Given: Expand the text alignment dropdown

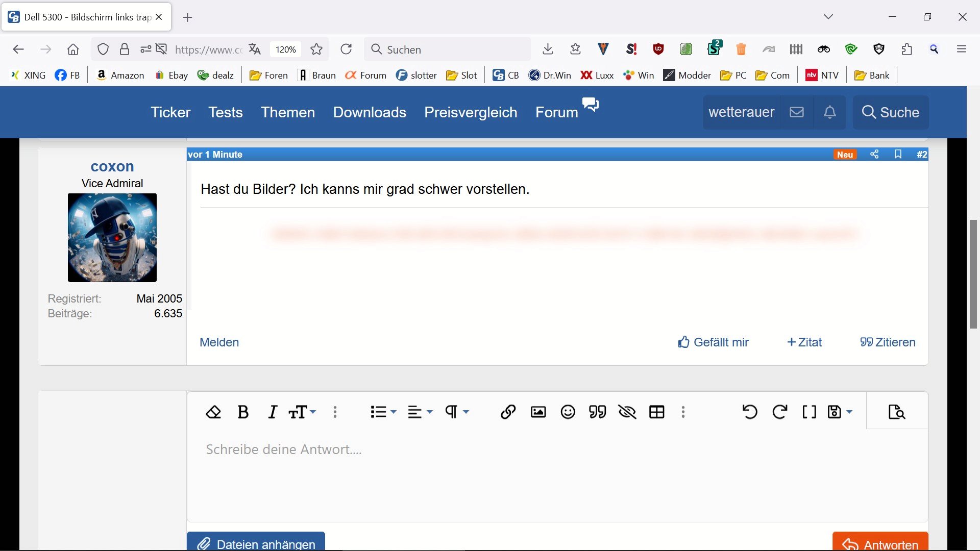Looking at the screenshot, I should (x=420, y=412).
